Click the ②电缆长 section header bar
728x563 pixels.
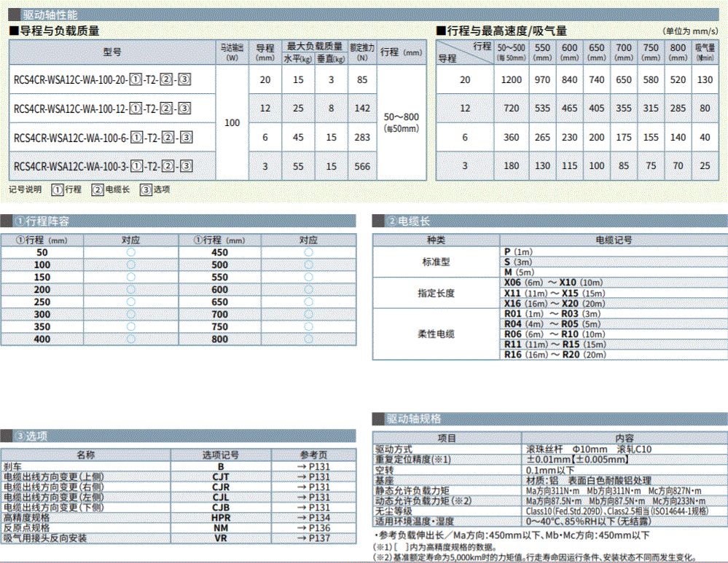click(x=549, y=221)
